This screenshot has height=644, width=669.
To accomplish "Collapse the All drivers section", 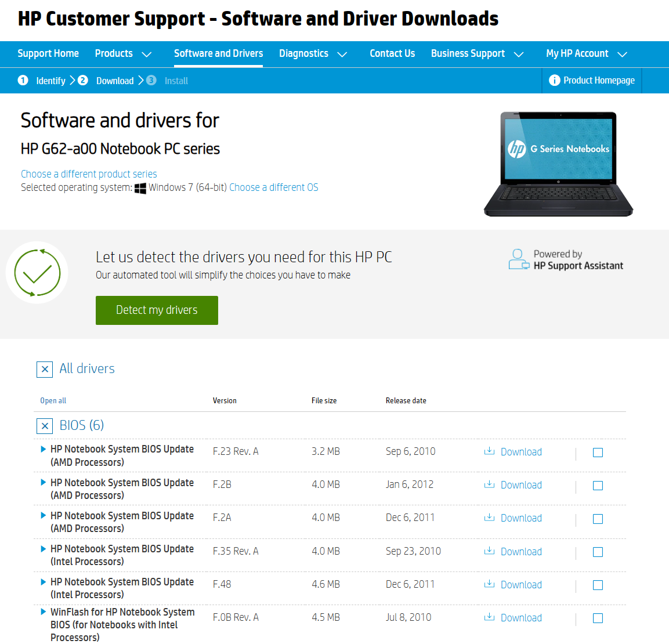I will point(45,370).
